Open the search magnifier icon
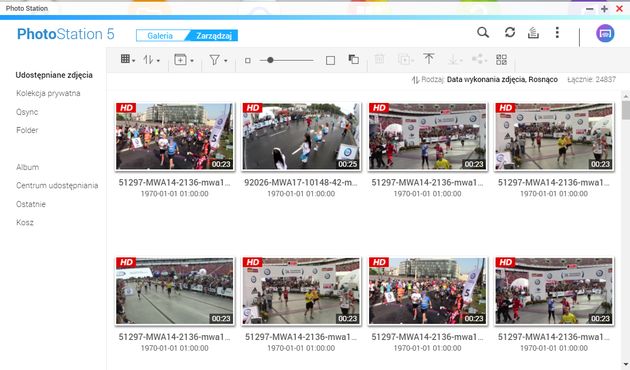 point(483,33)
